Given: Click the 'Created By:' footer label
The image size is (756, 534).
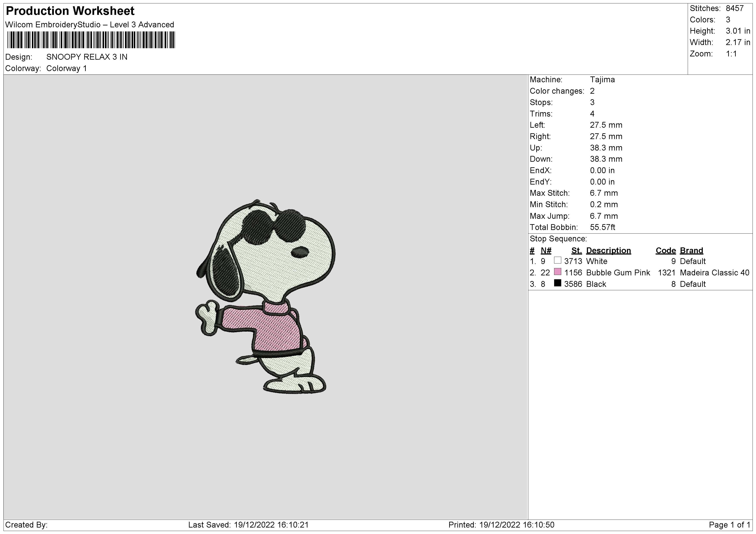Looking at the screenshot, I should (x=26, y=525).
